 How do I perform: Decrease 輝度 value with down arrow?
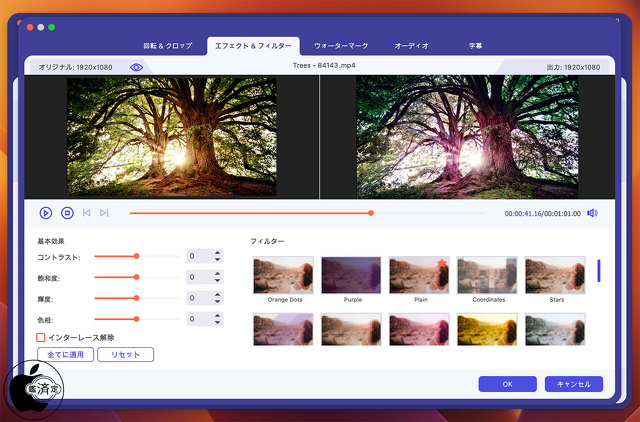[218, 301]
